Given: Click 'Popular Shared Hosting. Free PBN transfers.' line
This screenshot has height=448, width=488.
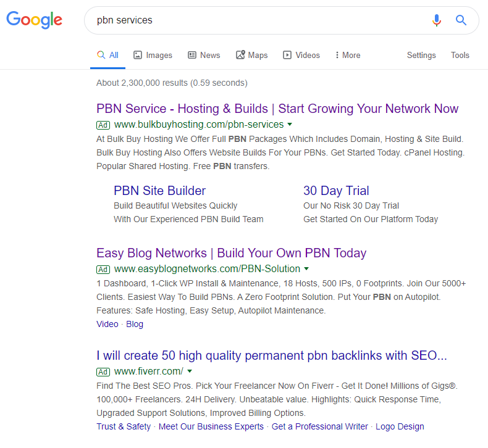Looking at the screenshot, I should pos(183,166).
